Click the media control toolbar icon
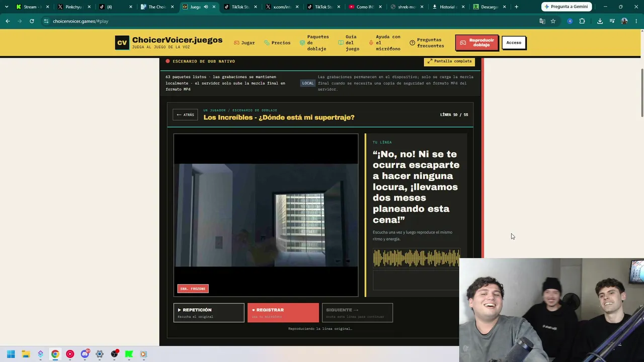644x362 pixels. (612, 21)
